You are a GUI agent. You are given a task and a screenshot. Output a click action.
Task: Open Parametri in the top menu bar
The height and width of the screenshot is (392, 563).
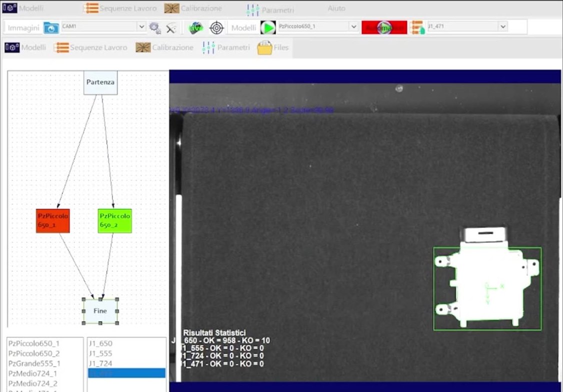click(x=270, y=9)
